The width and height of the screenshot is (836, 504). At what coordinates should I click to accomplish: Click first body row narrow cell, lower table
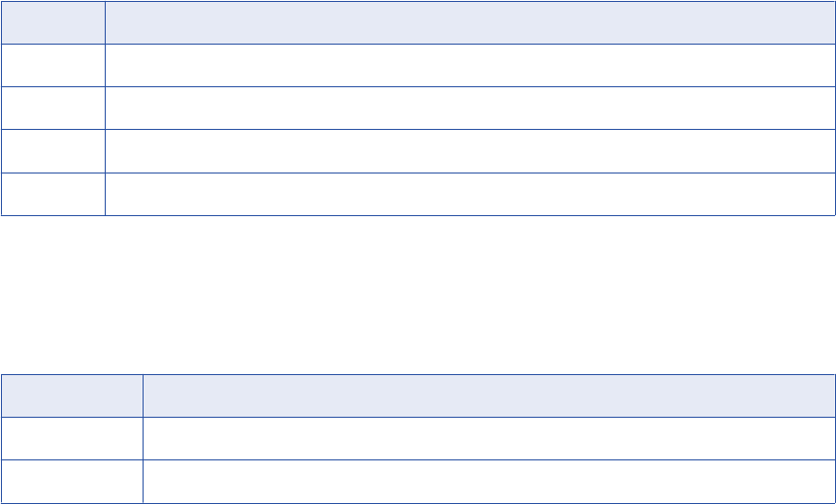72,438
